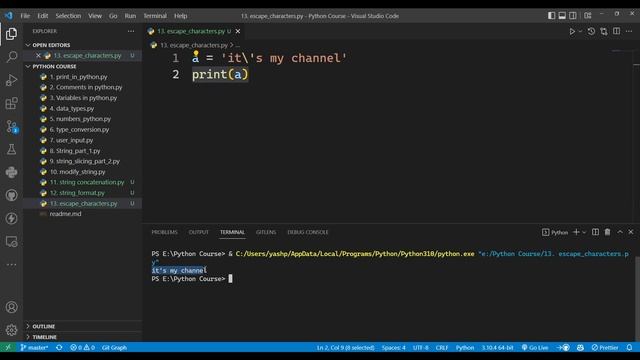Open the Go menu
The width and height of the screenshot is (640, 360).
pyautogui.click(x=113, y=16)
